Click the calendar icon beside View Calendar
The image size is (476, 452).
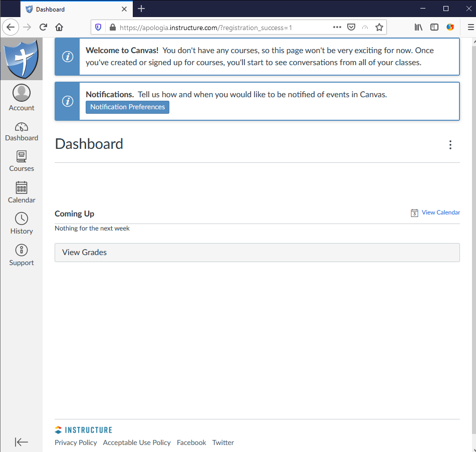(414, 212)
